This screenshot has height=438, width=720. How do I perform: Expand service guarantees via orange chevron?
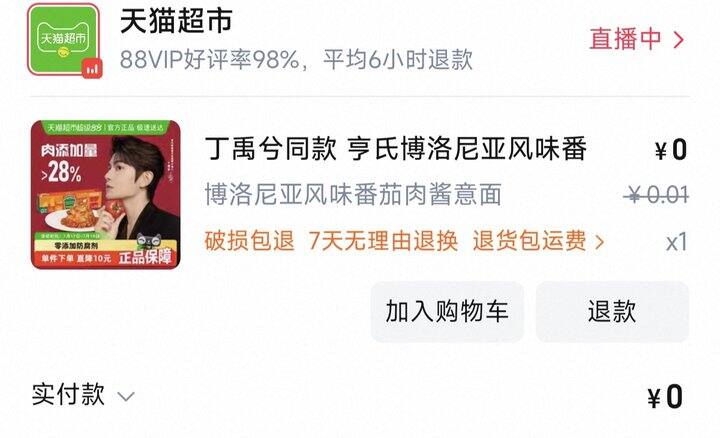tap(599, 241)
